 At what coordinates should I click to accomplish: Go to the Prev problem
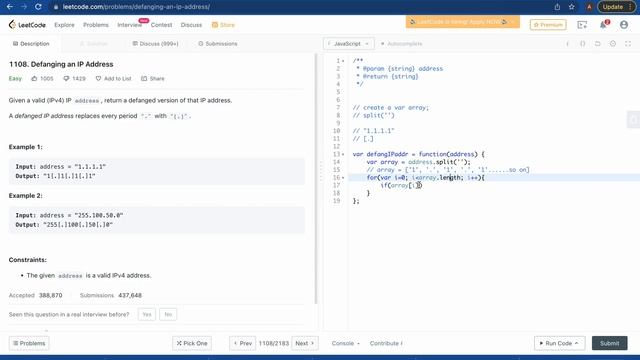242,343
